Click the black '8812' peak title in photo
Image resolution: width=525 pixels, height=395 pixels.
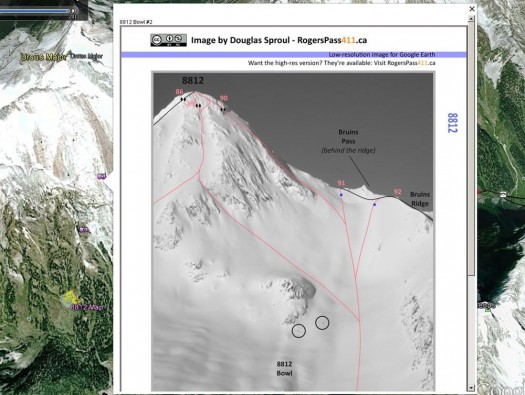tap(193, 80)
